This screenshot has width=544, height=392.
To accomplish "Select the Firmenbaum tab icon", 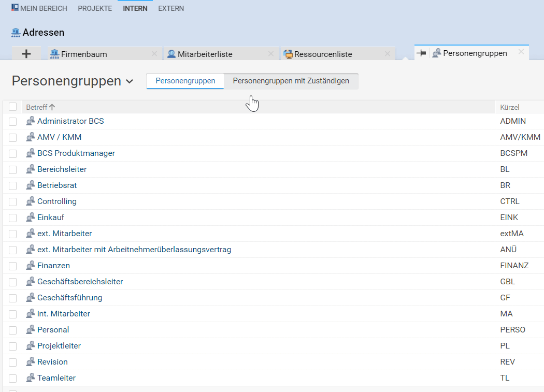I will tap(53, 53).
